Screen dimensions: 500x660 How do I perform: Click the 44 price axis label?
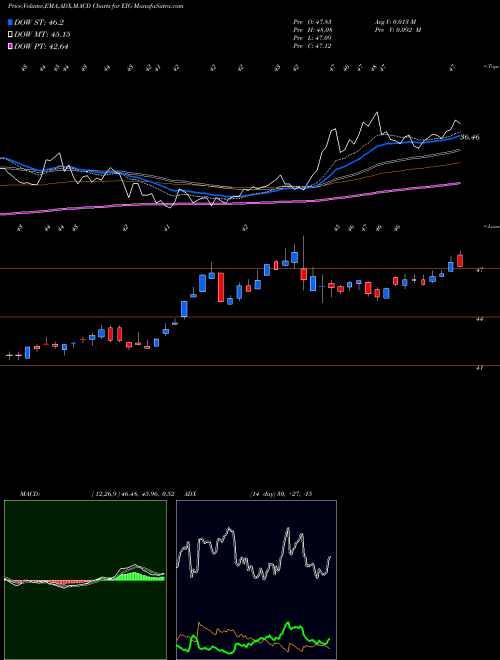click(x=479, y=319)
